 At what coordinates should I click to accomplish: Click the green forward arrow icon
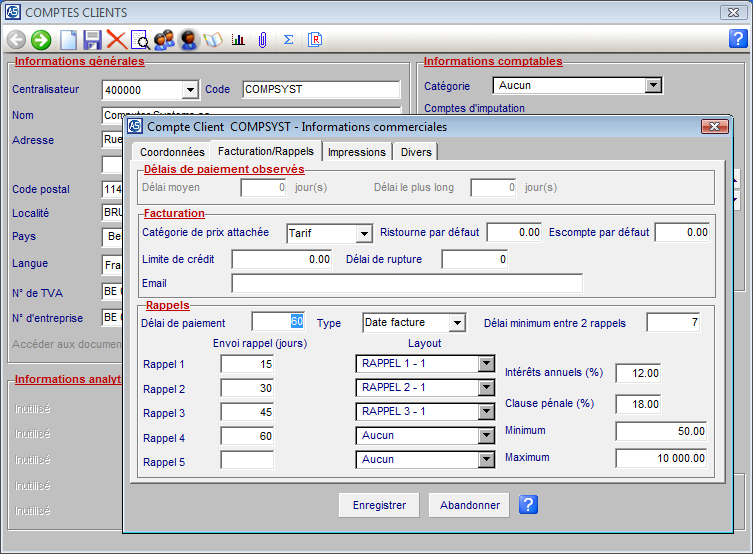[x=41, y=40]
